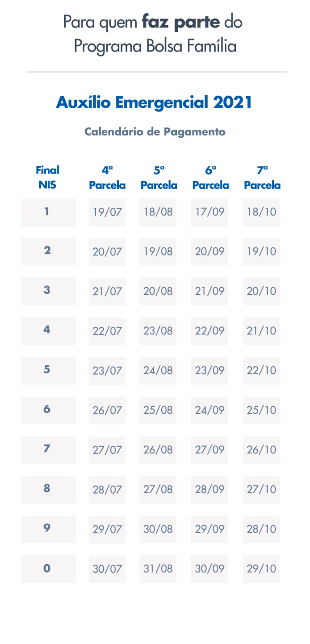Click the 'Programa Bolsa Família' title text
This screenshot has width=310, height=644.
pos(155,46)
